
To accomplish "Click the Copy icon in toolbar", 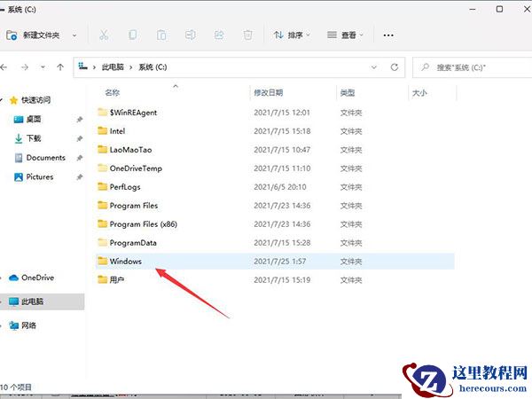I will coord(132,35).
